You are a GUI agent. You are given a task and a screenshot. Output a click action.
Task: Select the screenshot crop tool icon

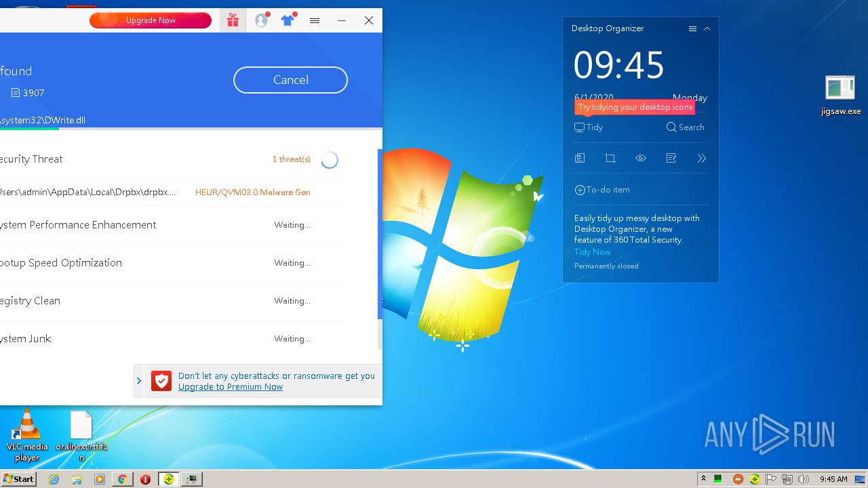pos(610,158)
